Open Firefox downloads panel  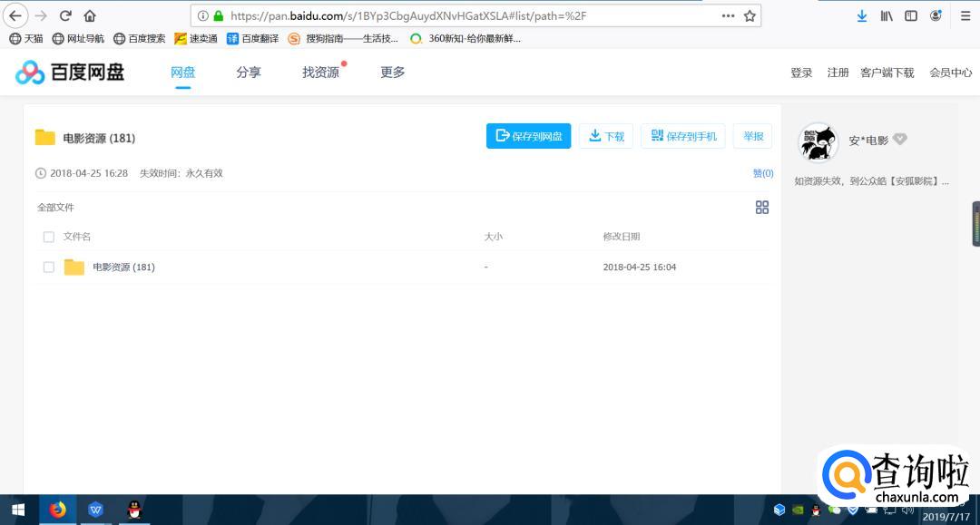(862, 15)
